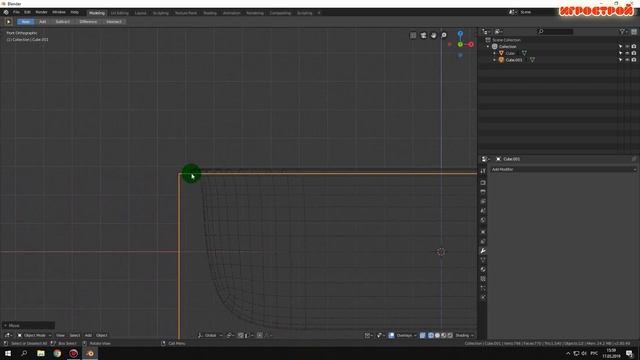Switch to the UV Editing workspace tab
The height and width of the screenshot is (360, 640).
tap(120, 13)
